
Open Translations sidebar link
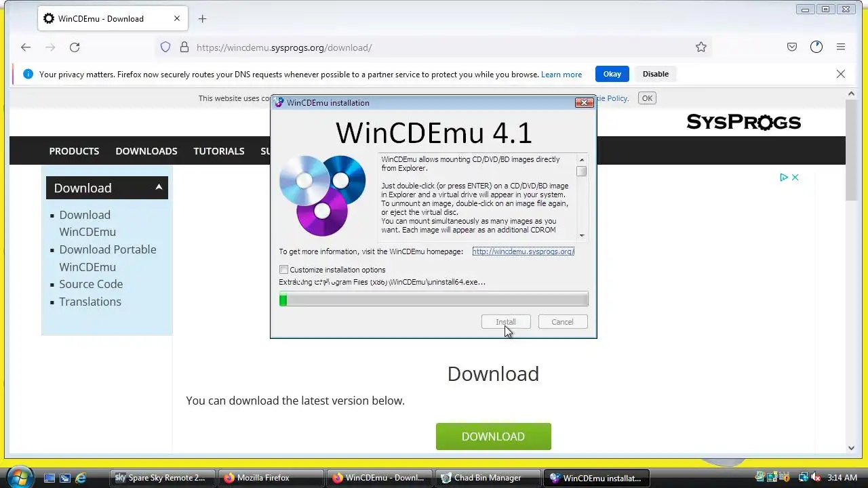pyautogui.click(x=90, y=302)
